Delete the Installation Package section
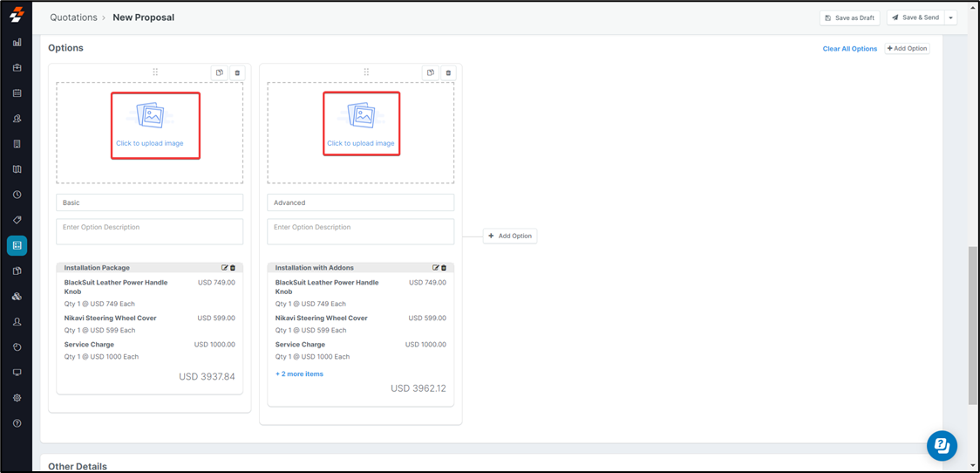The width and height of the screenshot is (980, 473). coord(233,268)
